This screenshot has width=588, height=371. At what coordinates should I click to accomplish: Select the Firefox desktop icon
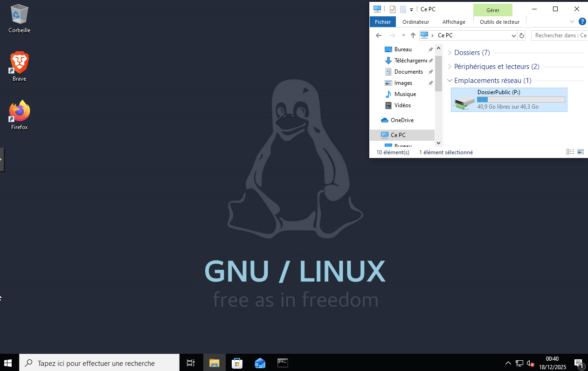click(20, 114)
